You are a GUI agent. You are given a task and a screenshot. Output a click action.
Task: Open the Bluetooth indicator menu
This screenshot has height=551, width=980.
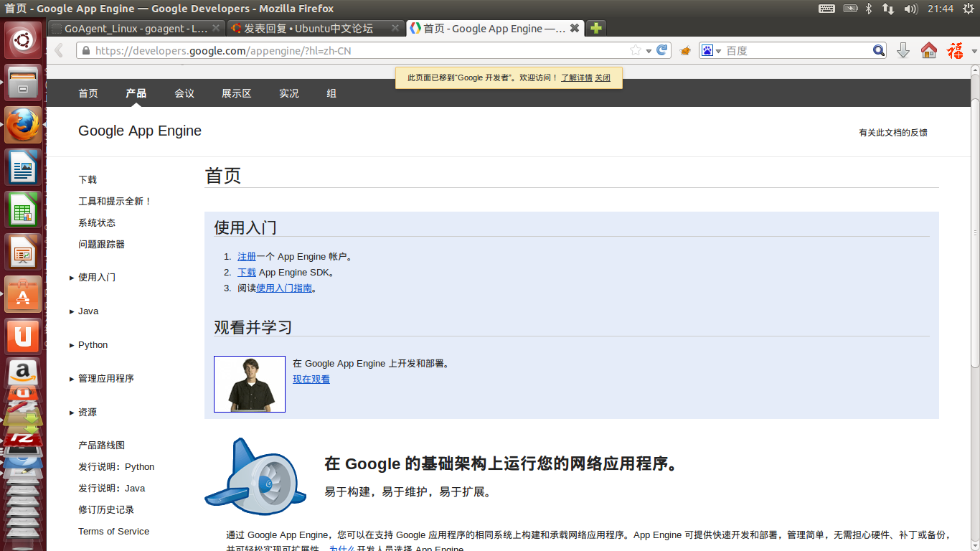click(x=869, y=9)
